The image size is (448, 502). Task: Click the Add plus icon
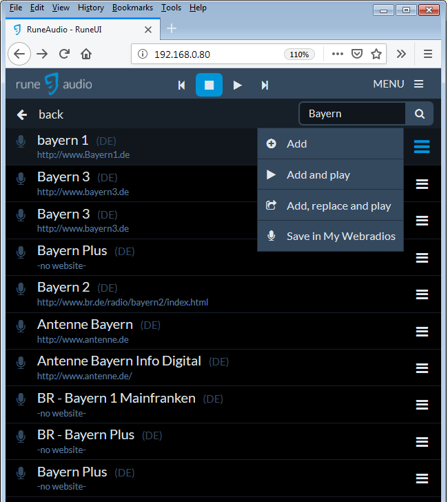[271, 143]
